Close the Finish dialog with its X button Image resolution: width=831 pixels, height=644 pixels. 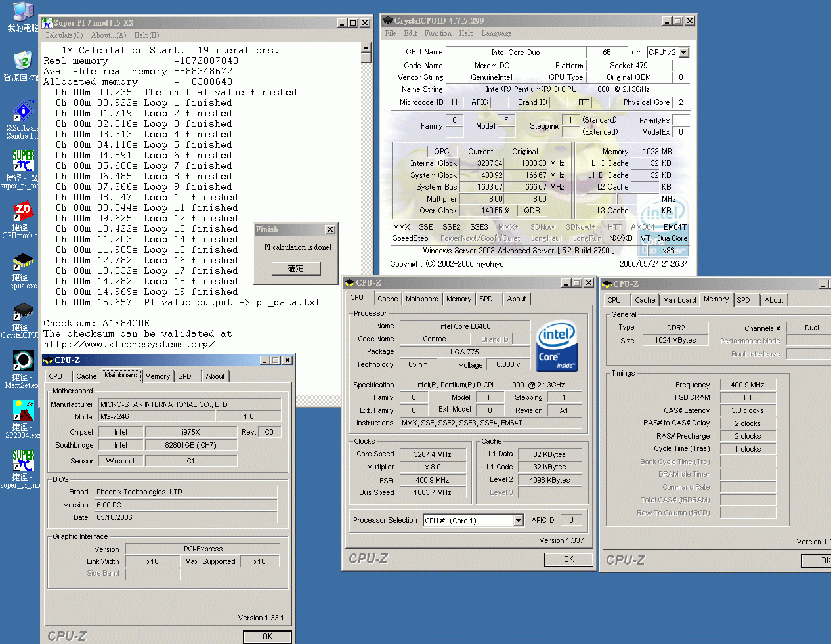330,230
